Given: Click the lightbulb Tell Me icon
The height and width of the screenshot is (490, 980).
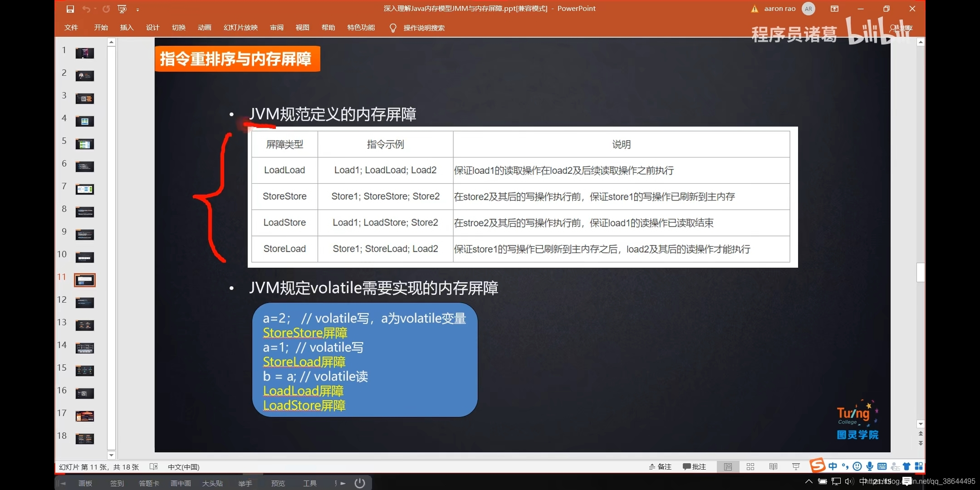Looking at the screenshot, I should [393, 28].
